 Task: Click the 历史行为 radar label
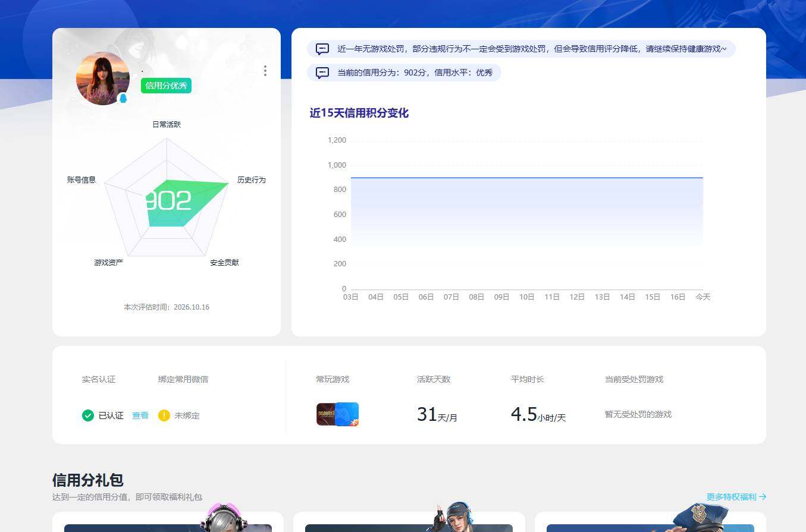[251, 180]
